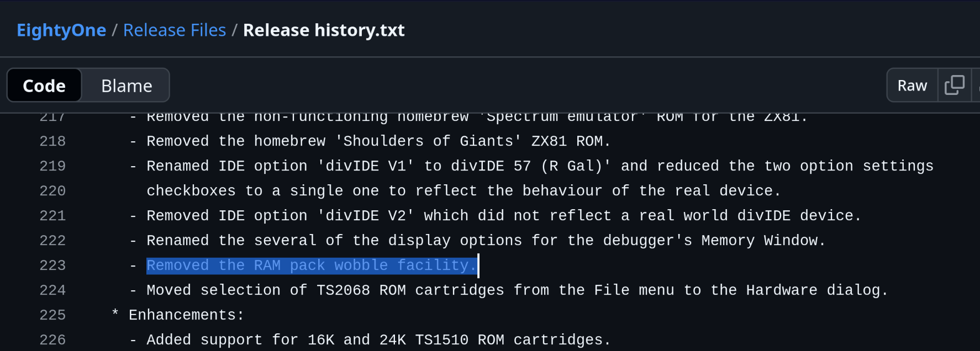Click the 'Enhancements:' heading line text
980x351 pixels.
point(186,315)
